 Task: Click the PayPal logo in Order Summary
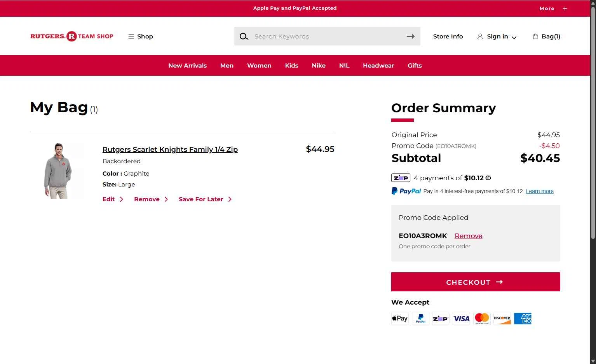pos(406,191)
